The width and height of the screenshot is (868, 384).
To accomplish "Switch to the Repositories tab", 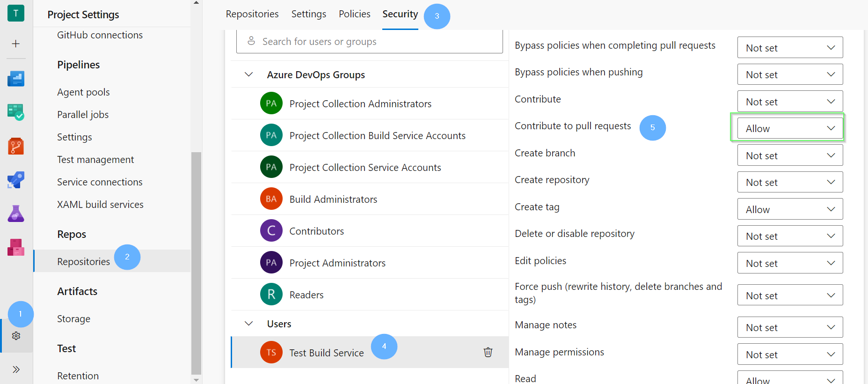I will pos(252,14).
